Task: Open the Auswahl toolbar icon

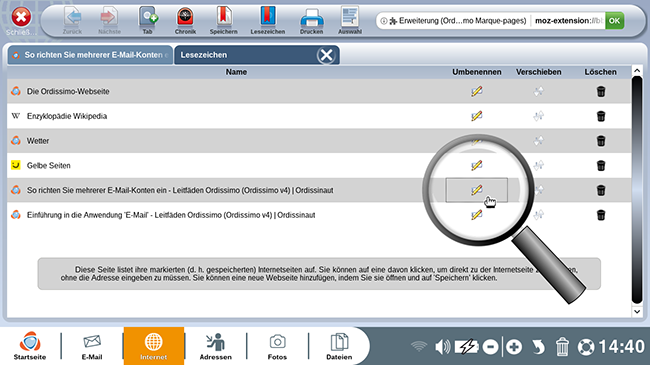Action: tap(350, 20)
